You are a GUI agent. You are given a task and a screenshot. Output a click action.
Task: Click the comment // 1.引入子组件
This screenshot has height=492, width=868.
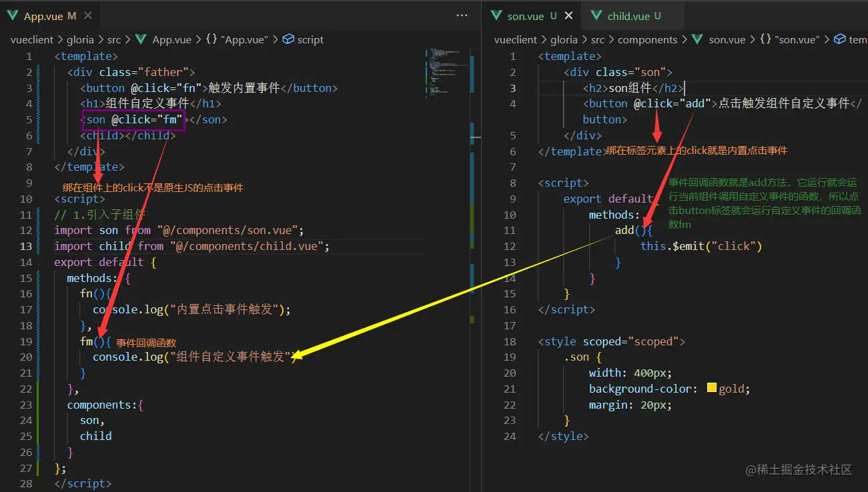point(100,215)
